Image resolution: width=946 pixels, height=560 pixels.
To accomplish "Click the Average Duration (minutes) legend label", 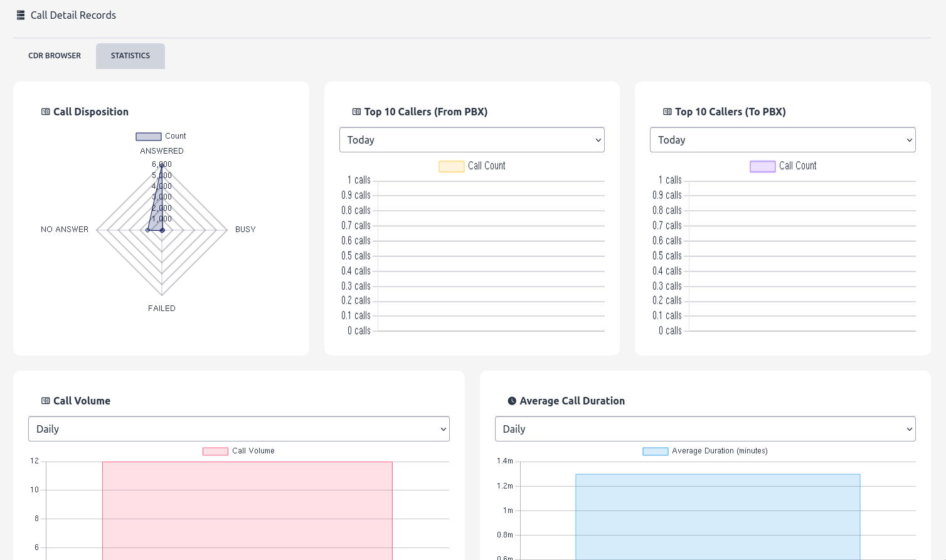I will click(720, 451).
